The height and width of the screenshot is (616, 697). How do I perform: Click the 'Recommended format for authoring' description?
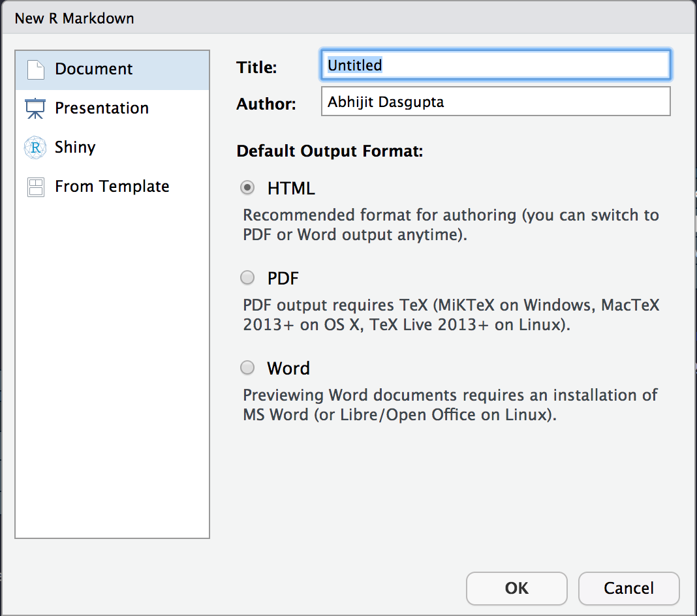coord(451,225)
